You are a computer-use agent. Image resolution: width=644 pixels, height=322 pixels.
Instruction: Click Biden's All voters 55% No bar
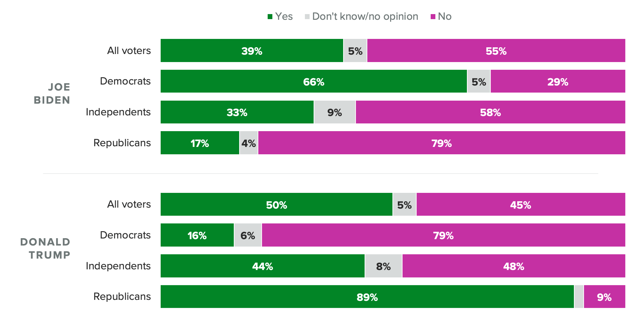(x=496, y=51)
